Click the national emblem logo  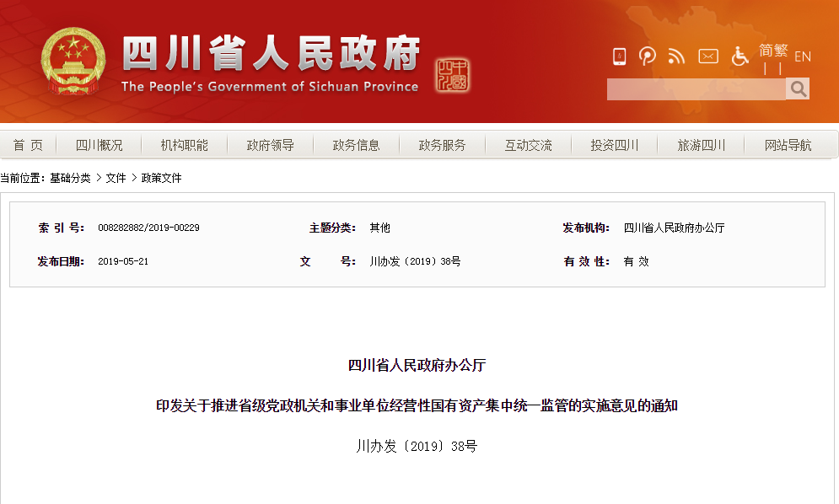(73, 62)
